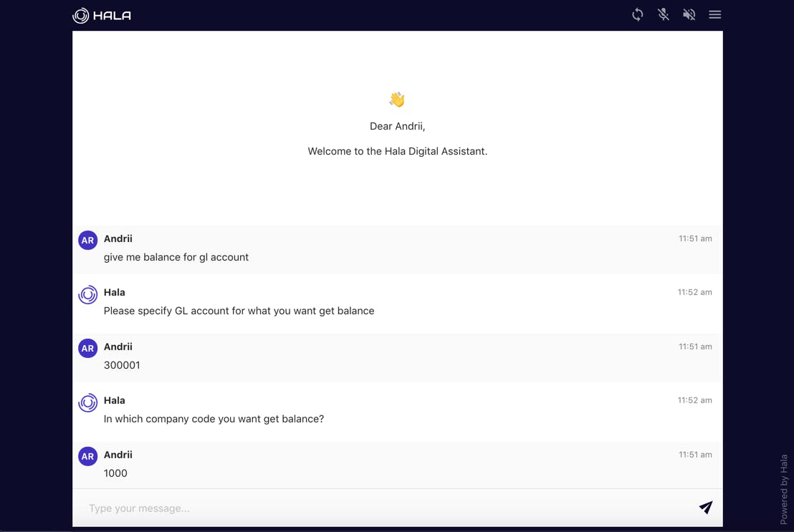Click the waving hand emoji

pyautogui.click(x=397, y=100)
